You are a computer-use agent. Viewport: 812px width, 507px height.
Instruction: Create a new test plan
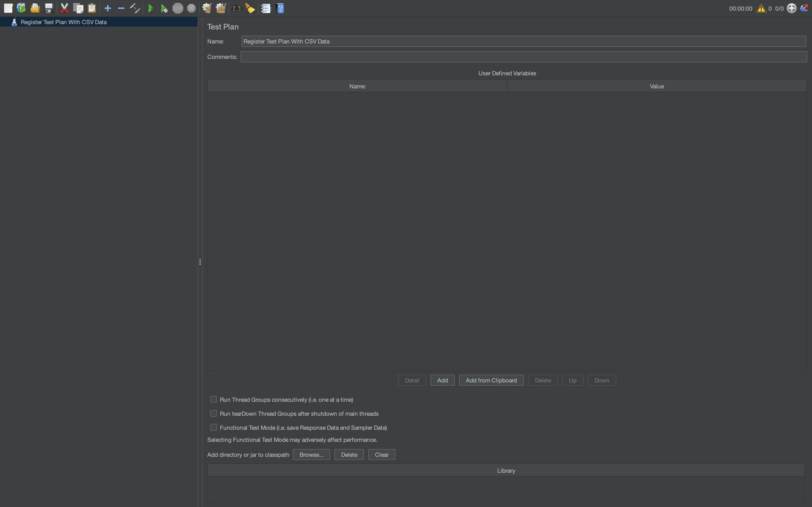(8, 8)
